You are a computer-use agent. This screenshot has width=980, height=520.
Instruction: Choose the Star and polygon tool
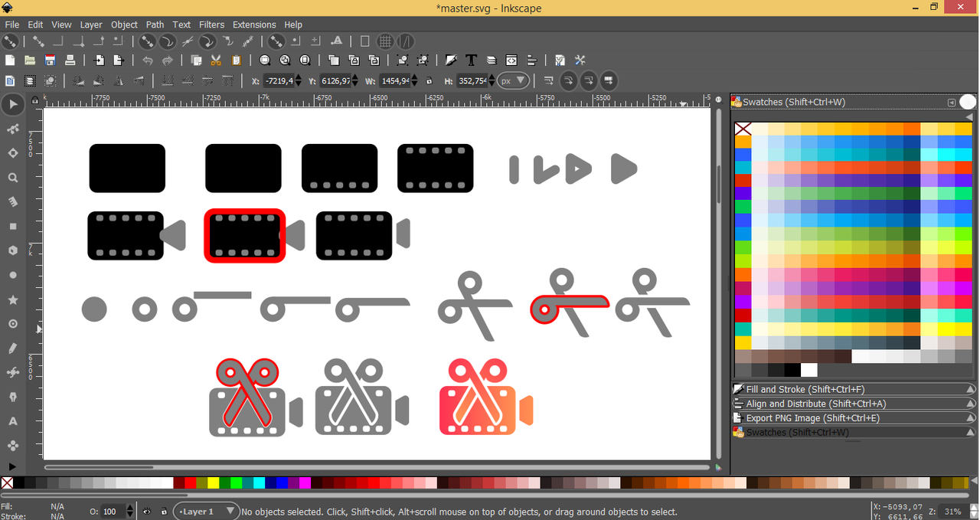(12, 299)
